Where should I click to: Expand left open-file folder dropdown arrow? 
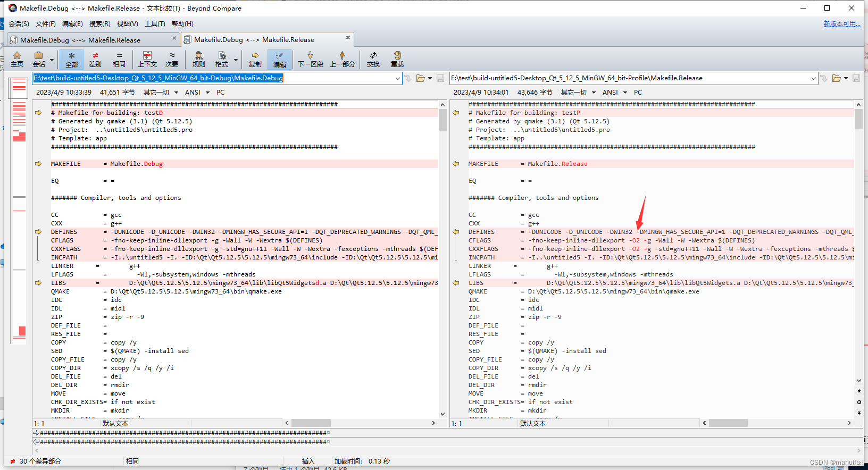coord(430,78)
